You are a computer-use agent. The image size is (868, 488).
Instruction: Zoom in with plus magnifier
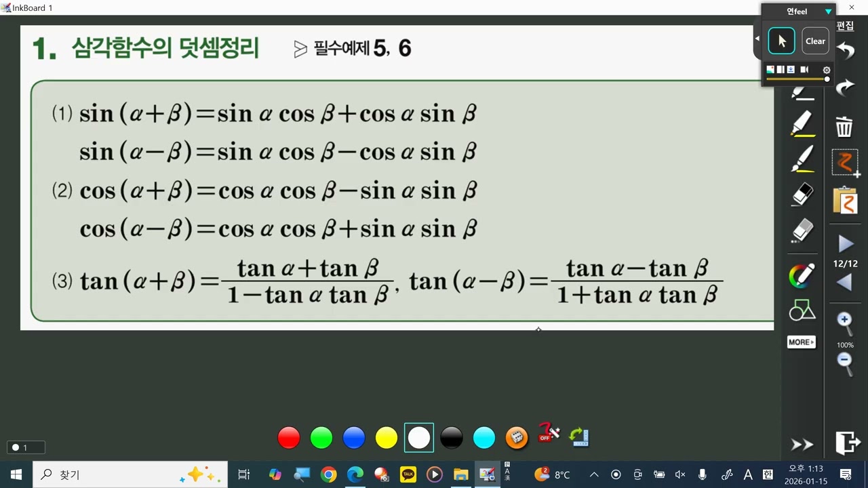point(845,323)
